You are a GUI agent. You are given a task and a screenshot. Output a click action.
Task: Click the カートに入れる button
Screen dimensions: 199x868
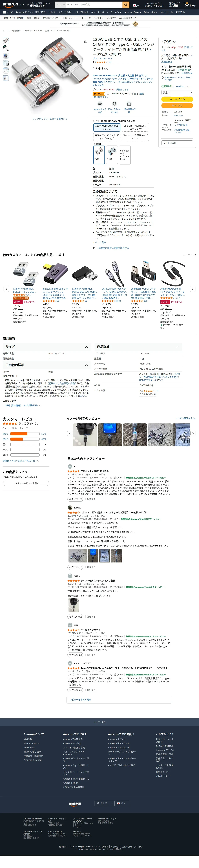177,99
